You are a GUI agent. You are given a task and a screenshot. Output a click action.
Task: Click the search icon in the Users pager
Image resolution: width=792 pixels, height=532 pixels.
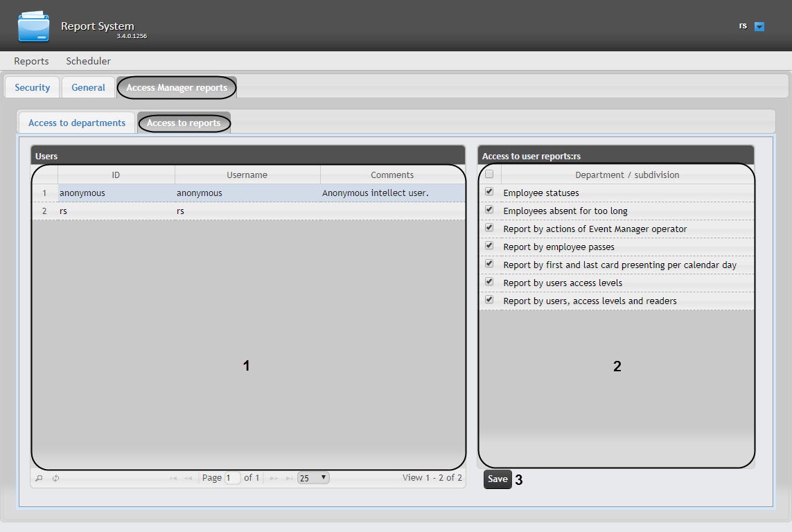pyautogui.click(x=39, y=478)
